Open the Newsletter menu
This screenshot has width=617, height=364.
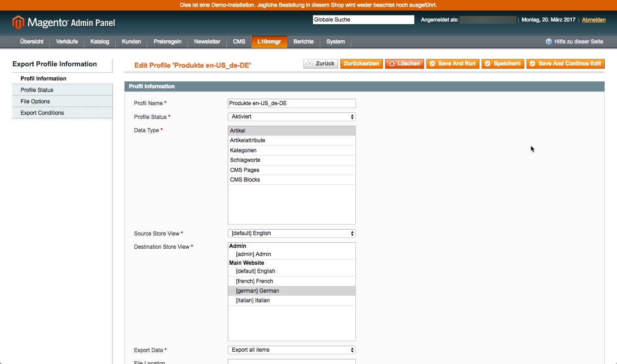point(207,42)
